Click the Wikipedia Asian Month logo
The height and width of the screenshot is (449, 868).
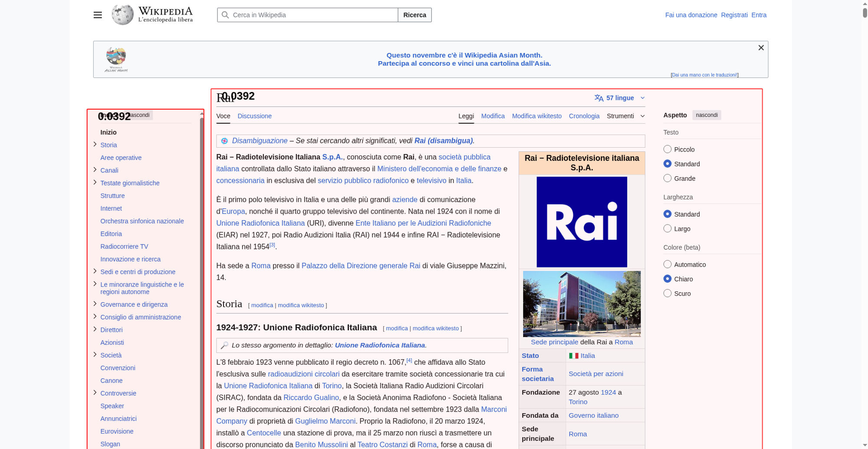(116, 59)
